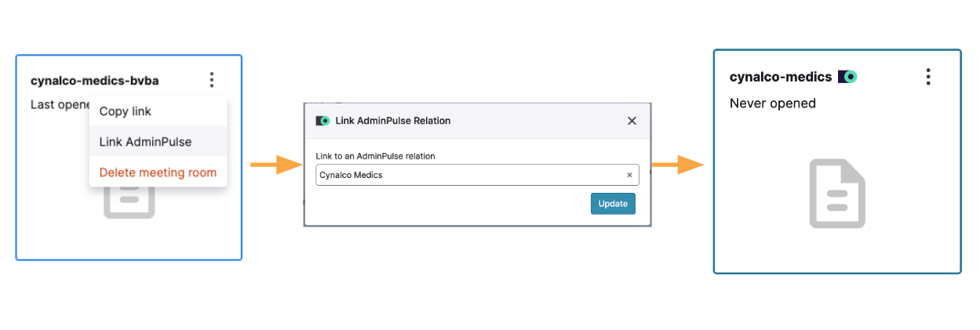Image resolution: width=980 pixels, height=330 pixels.
Task: Clear the Cynalco Medics relation field
Action: [x=629, y=176]
